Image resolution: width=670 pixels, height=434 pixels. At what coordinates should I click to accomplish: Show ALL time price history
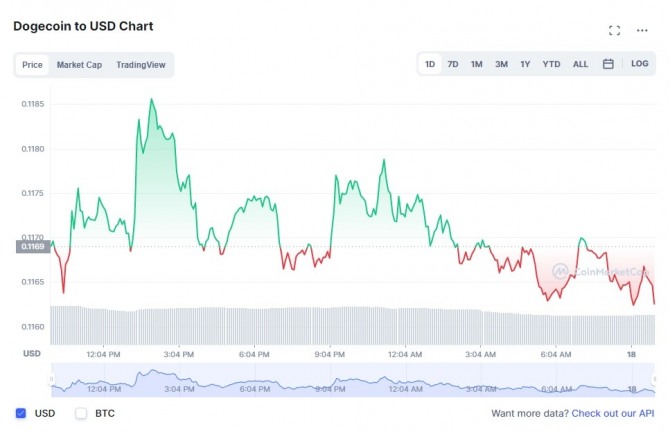click(x=580, y=64)
